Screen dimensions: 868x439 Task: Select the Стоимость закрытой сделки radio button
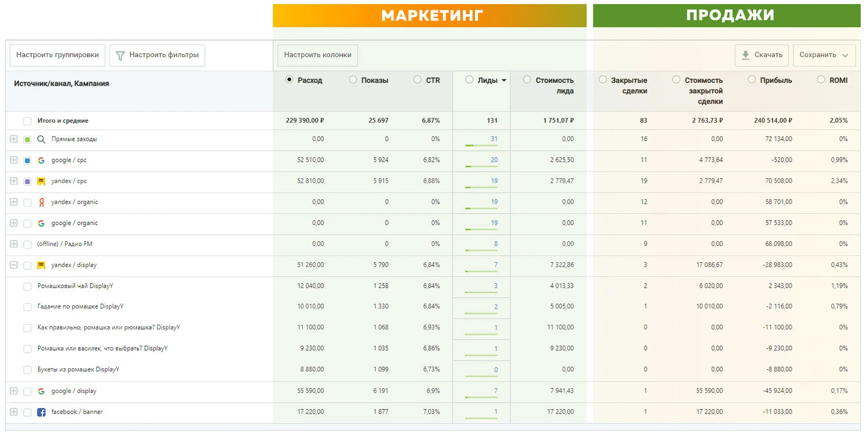(676, 80)
